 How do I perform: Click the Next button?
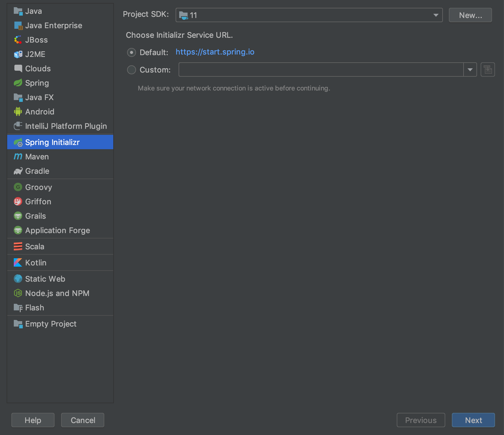click(473, 420)
